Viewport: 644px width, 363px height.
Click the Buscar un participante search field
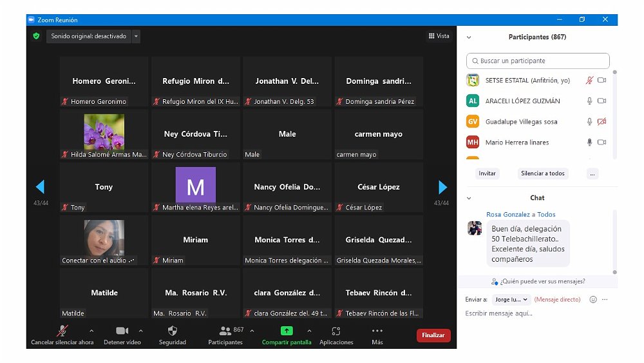(x=538, y=61)
